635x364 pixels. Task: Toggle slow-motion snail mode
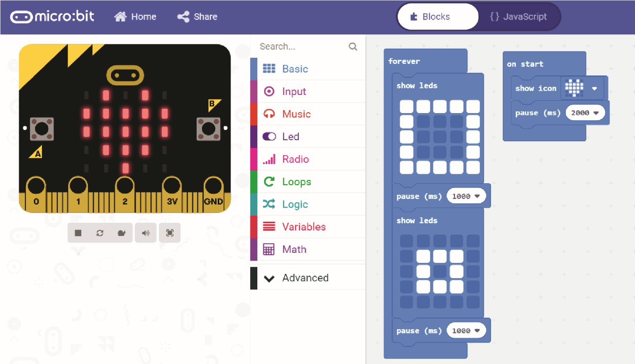pyautogui.click(x=121, y=233)
